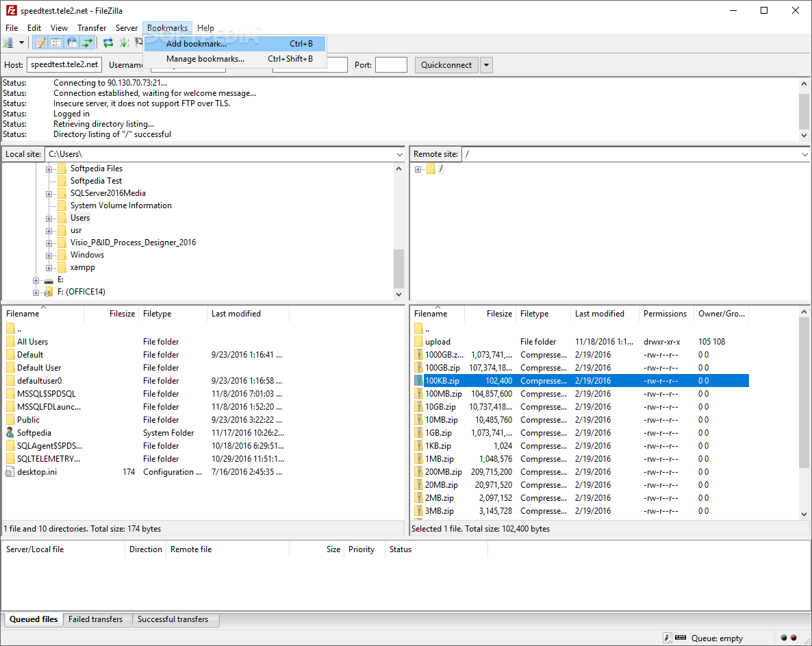The height and width of the screenshot is (646, 812).
Task: Select 20MB.zip remote file
Action: tap(581, 485)
